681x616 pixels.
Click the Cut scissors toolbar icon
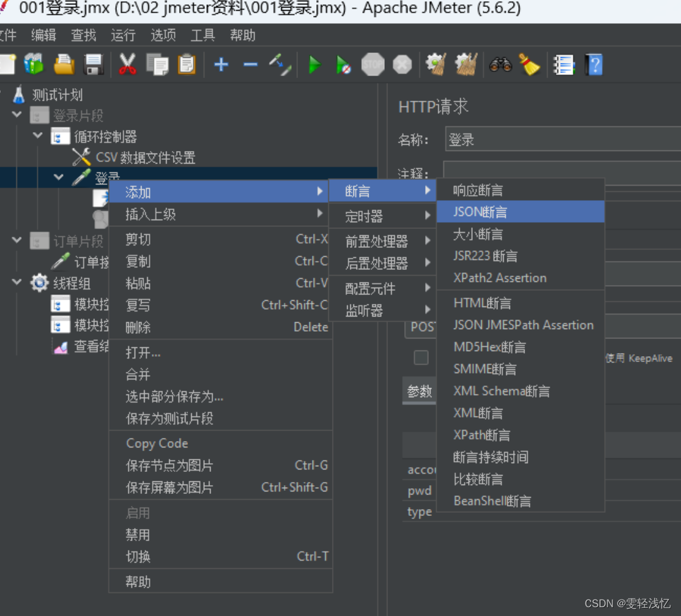(x=128, y=64)
